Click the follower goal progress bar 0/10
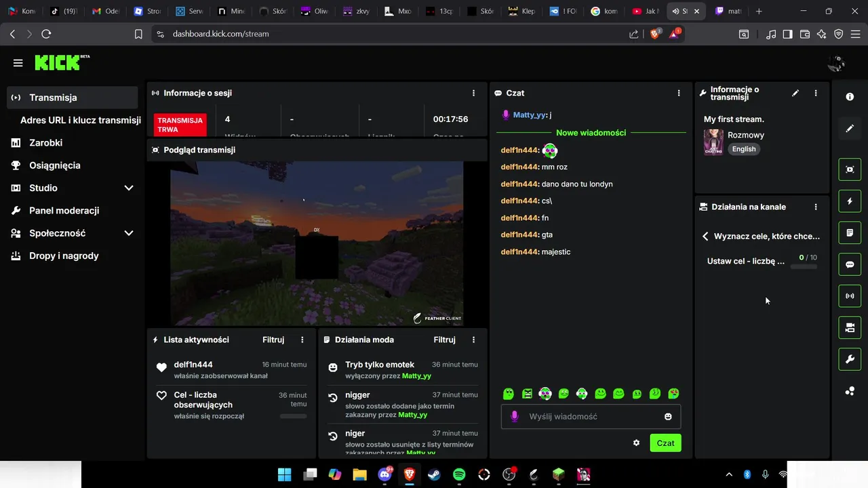This screenshot has height=488, width=868. (x=804, y=267)
